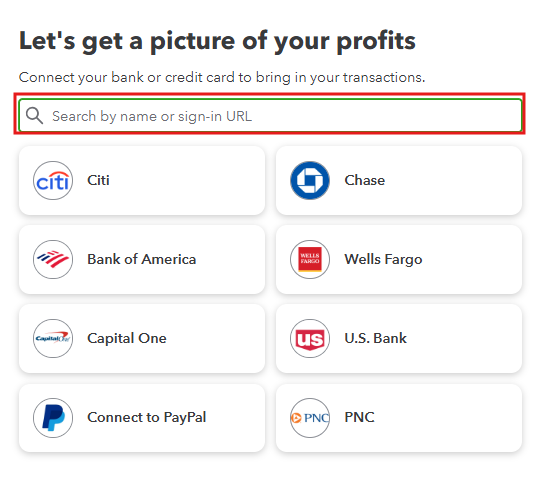Click the 'Connect your bank or credit card' subtitle text

tap(222, 78)
